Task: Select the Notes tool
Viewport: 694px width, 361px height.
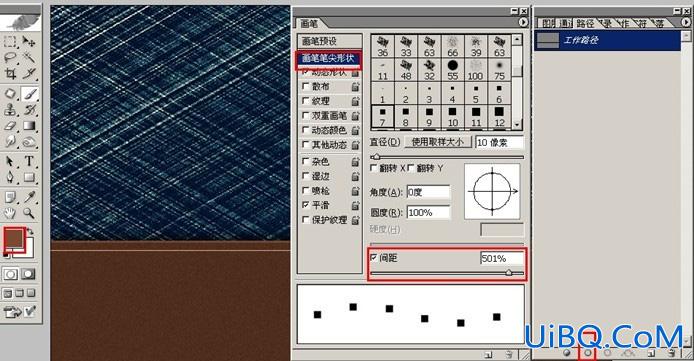Action: tap(10, 197)
